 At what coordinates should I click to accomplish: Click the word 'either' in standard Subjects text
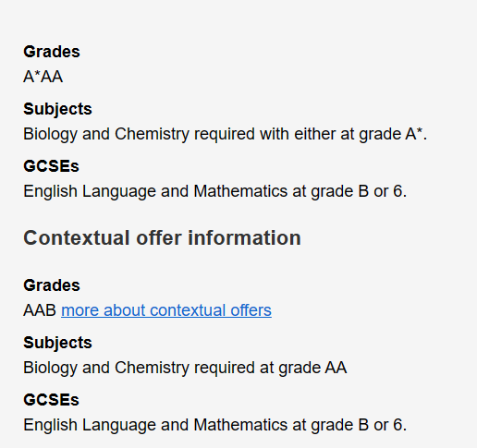coord(315,134)
